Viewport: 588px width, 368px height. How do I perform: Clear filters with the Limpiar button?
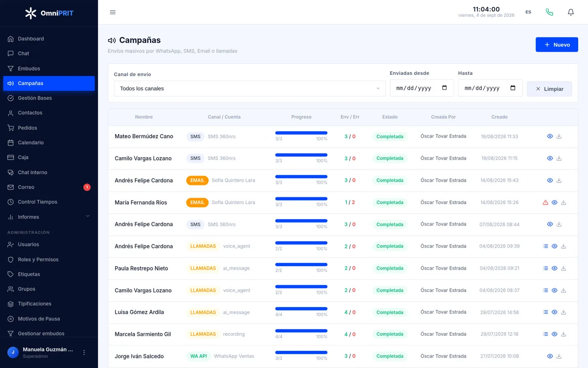point(549,89)
